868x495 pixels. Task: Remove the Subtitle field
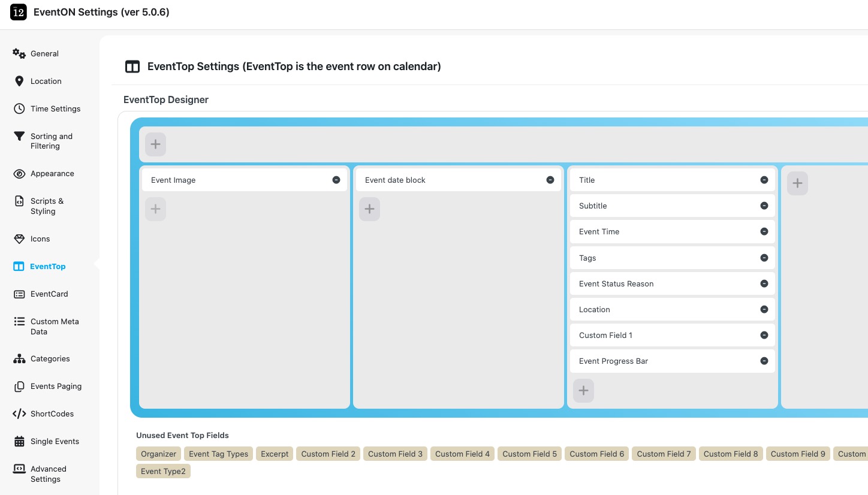764,206
